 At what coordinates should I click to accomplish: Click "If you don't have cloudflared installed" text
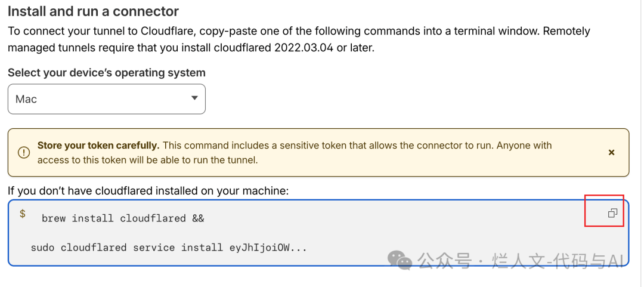[148, 191]
